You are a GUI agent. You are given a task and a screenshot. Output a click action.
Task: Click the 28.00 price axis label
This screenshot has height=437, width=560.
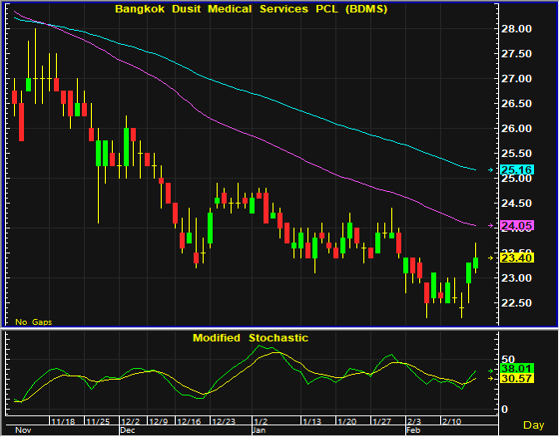(516, 29)
